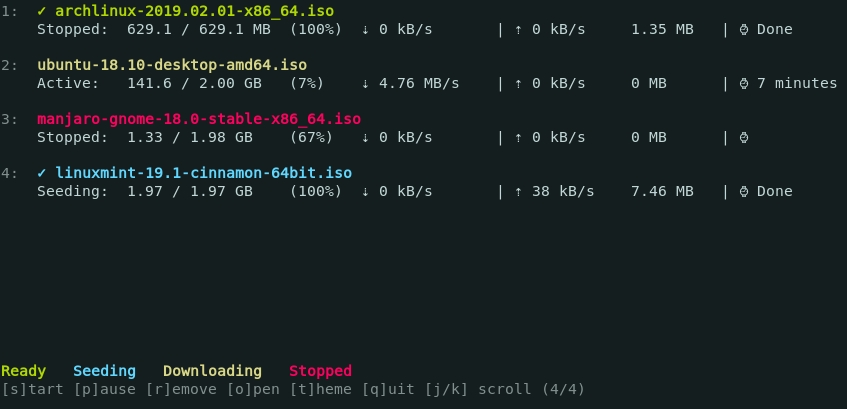Click the checkmark beside linuxmint torrent

42,173
